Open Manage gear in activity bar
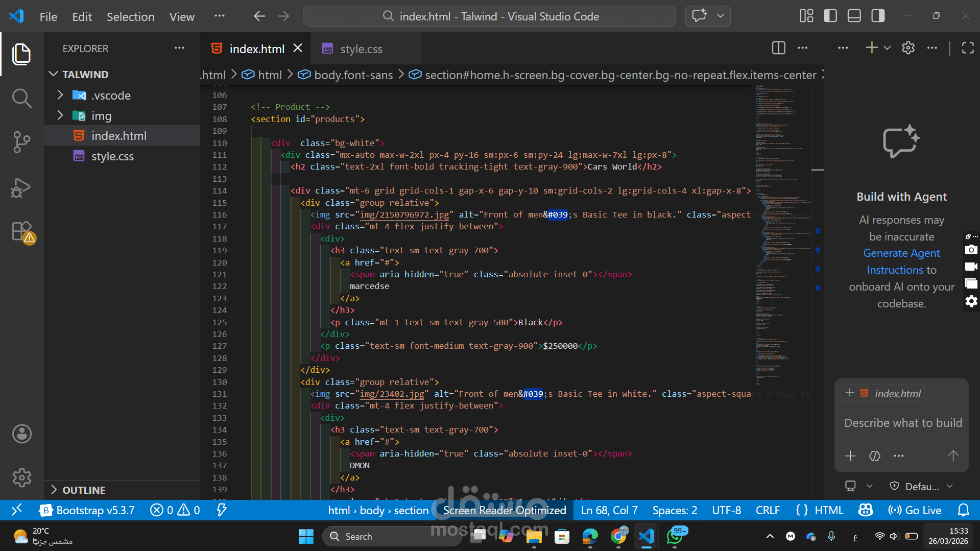Screen dimensions: 980x551 pyautogui.click(x=21, y=478)
